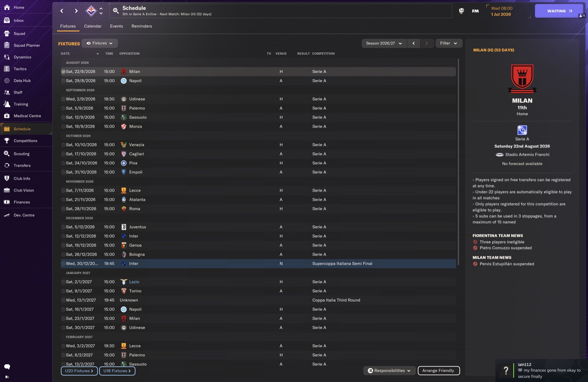Switch to the Fixtures tab
The image size is (588, 382).
click(x=68, y=26)
